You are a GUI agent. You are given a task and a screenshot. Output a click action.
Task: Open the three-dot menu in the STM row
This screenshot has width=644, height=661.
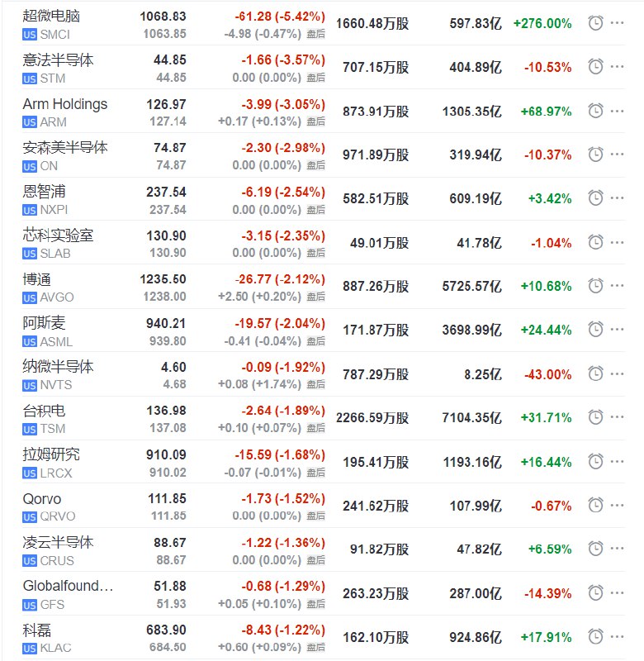(x=617, y=67)
